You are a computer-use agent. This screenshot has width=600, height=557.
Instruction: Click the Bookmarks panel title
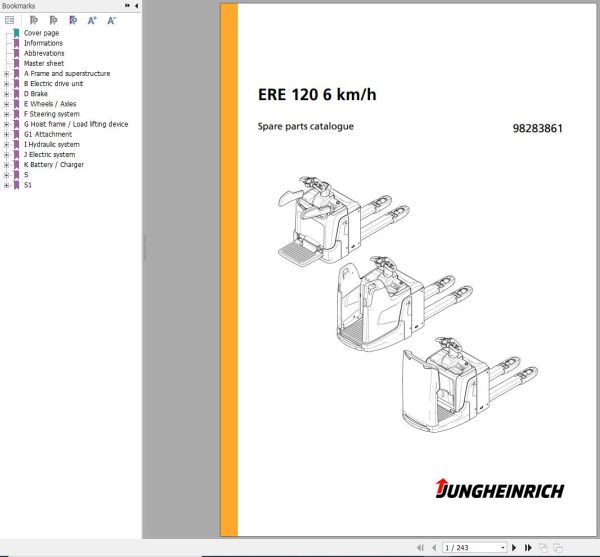point(18,6)
